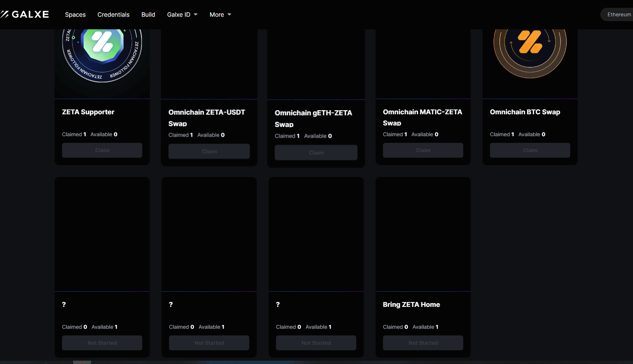Open the Build link in navigation
The height and width of the screenshot is (364, 633).
[148, 14]
